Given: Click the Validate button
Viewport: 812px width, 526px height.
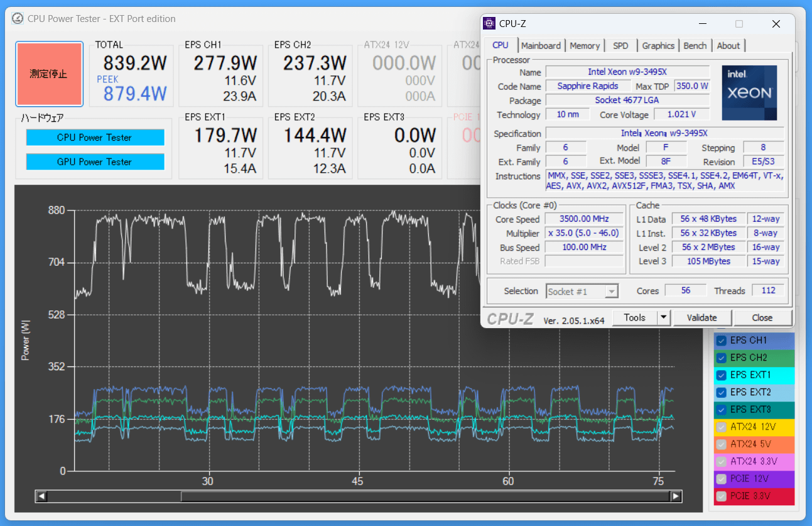Looking at the screenshot, I should pos(702,318).
